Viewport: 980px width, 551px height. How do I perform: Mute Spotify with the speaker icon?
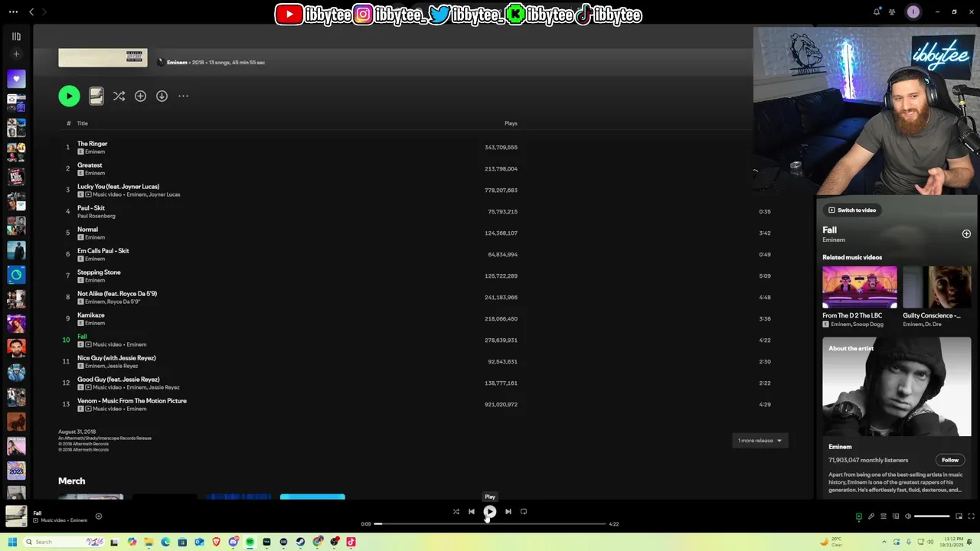[908, 517]
